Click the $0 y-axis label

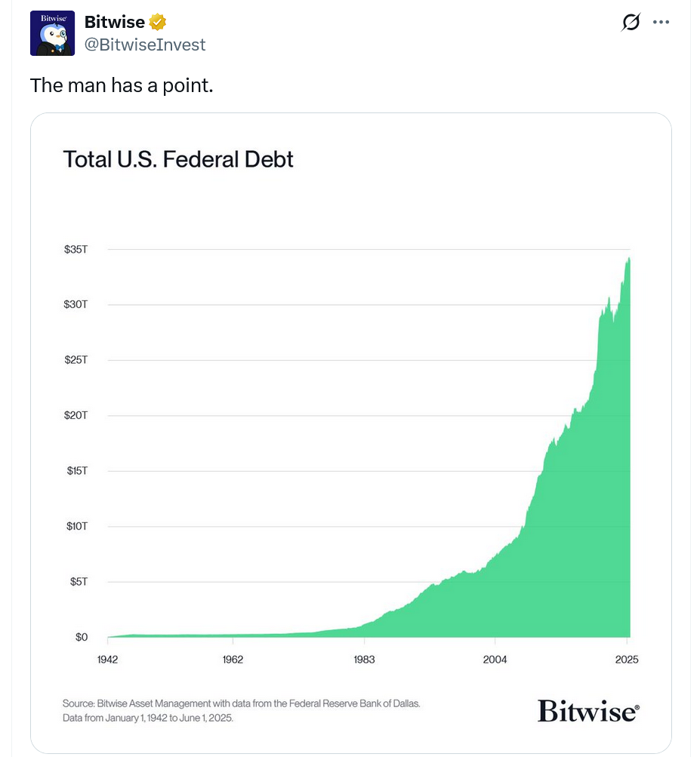pos(81,637)
